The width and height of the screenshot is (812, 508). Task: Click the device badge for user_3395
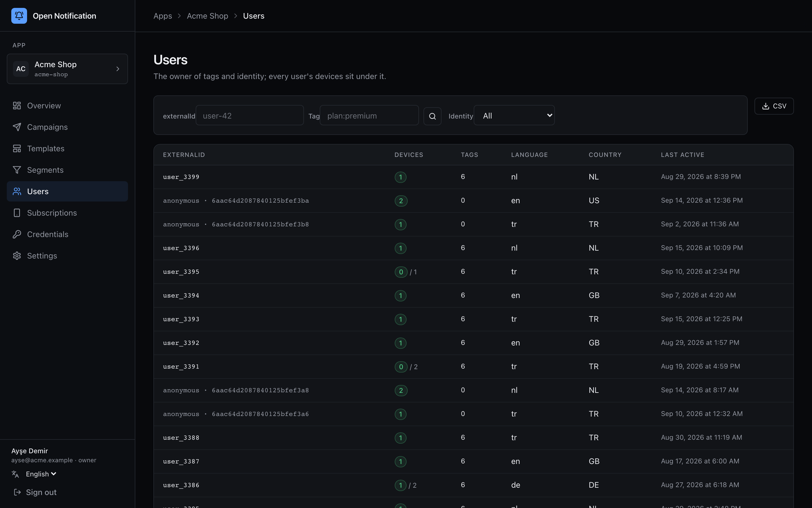coord(401,272)
